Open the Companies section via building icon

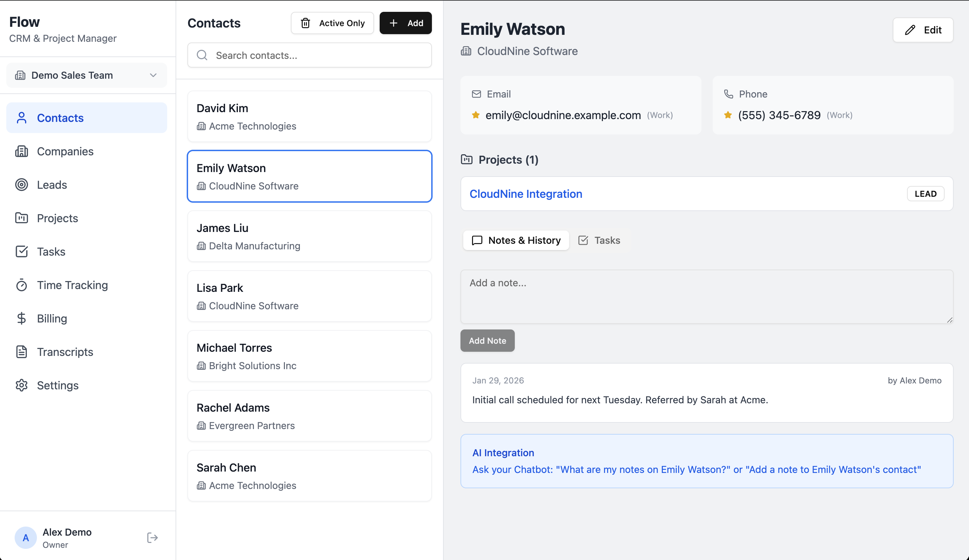pyautogui.click(x=22, y=151)
